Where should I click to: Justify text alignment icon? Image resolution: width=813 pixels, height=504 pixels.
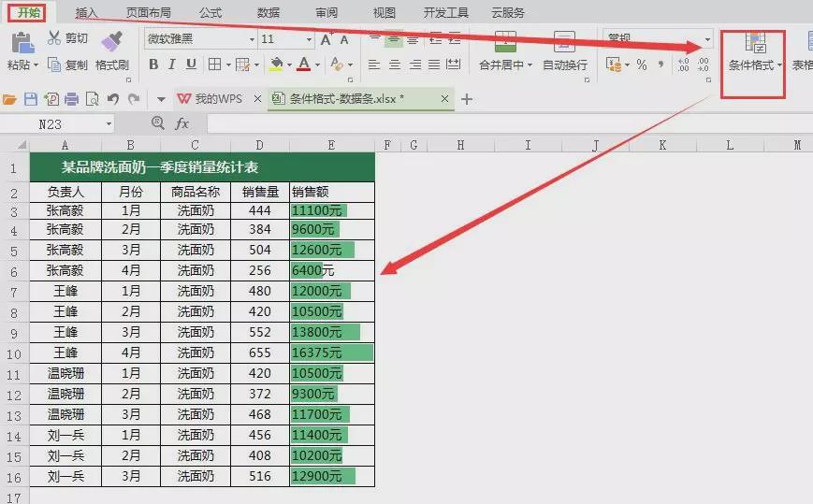(434, 65)
